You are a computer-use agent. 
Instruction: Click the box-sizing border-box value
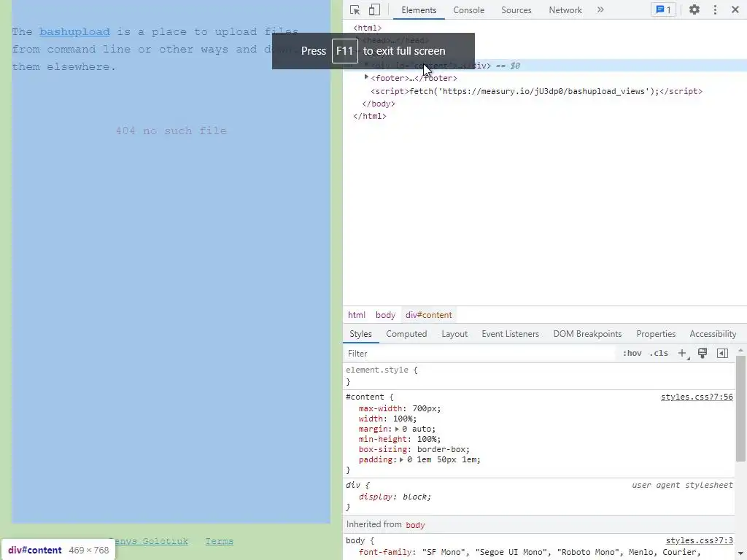pos(441,449)
